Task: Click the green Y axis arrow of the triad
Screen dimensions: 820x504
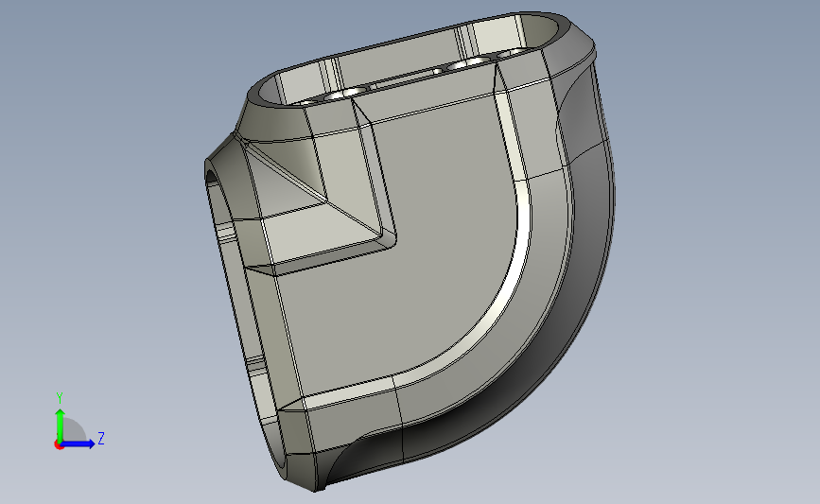Action: point(61,425)
